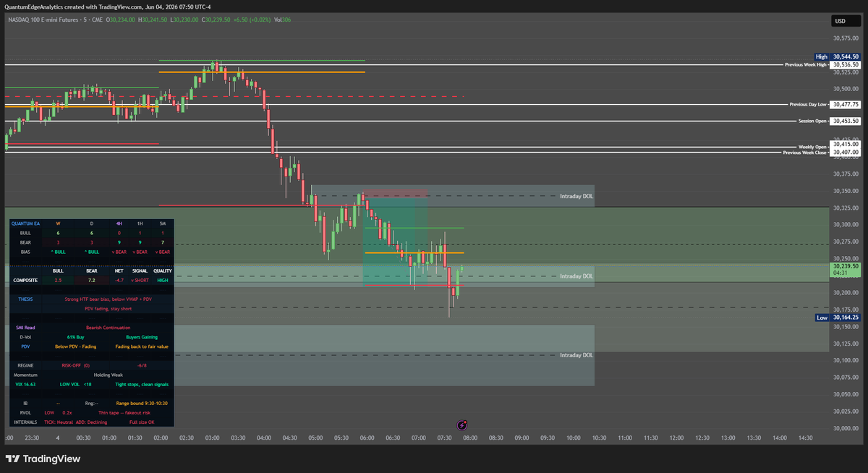868x473 pixels.
Task: Click the high value H30,241.50
Action: [153, 20]
